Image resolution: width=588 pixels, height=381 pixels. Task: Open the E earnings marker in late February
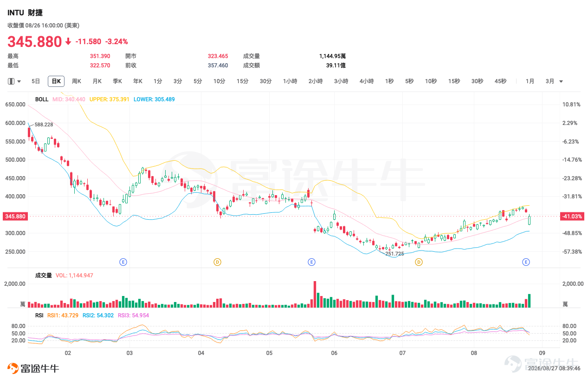123,262
